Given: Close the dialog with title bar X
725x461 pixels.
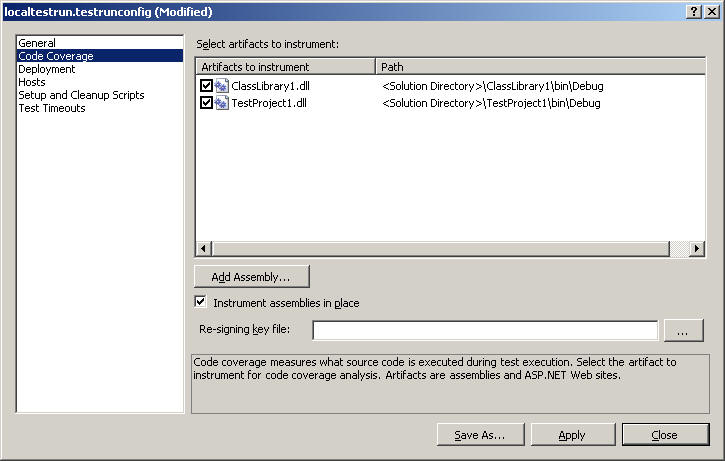Looking at the screenshot, I should 712,11.
